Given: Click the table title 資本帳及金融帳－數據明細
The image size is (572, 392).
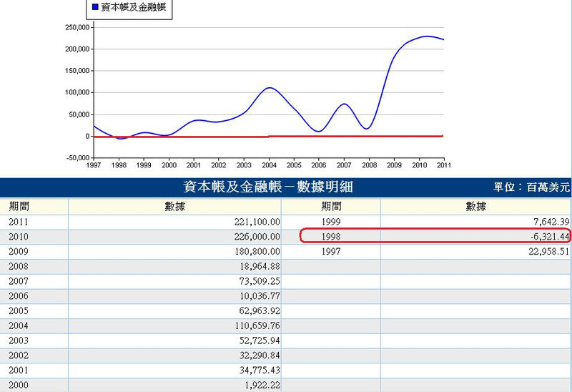Looking at the screenshot, I should (x=267, y=187).
